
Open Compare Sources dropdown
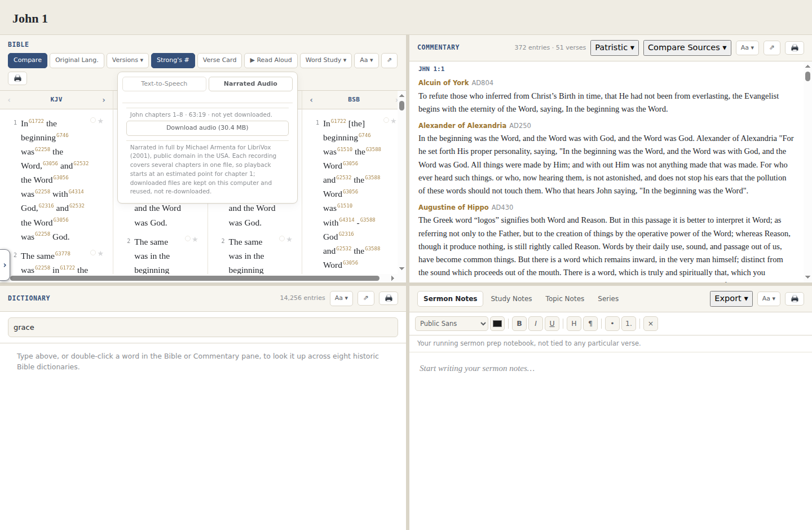tap(687, 48)
